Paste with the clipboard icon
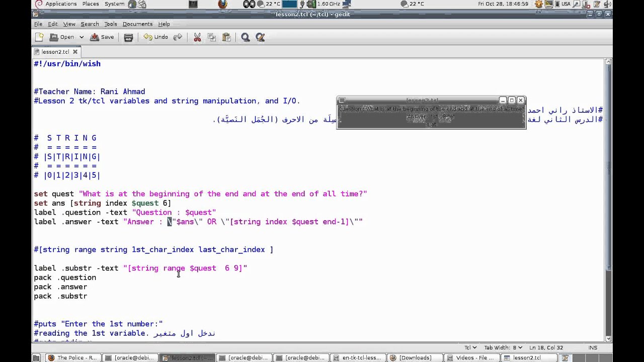The height and width of the screenshot is (362, 644). coord(226,37)
